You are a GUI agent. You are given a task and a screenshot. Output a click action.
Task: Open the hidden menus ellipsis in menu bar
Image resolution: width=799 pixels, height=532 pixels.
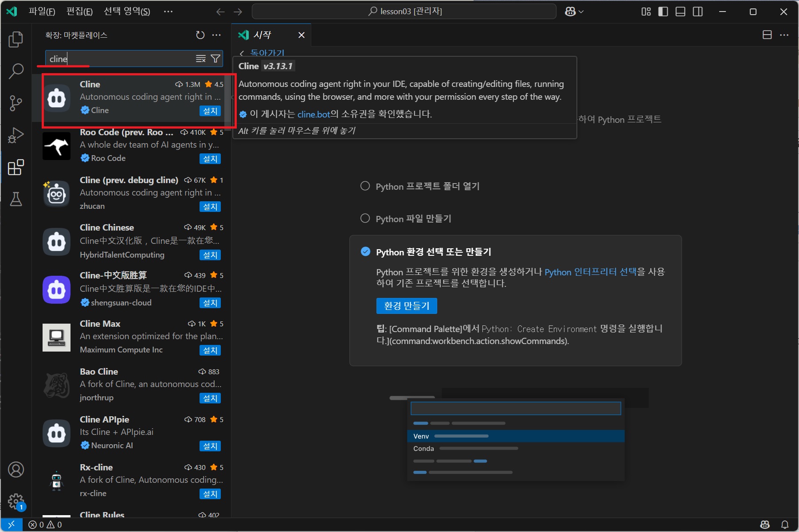coord(168,12)
